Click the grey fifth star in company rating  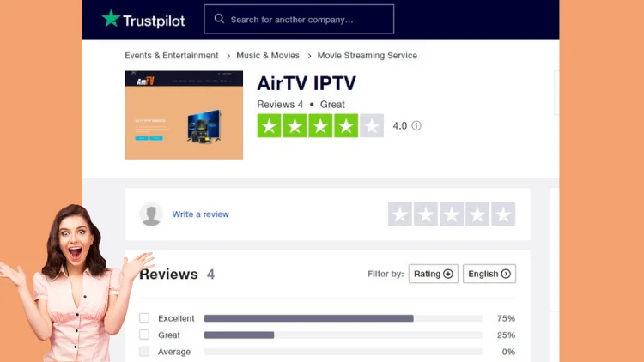(x=372, y=125)
